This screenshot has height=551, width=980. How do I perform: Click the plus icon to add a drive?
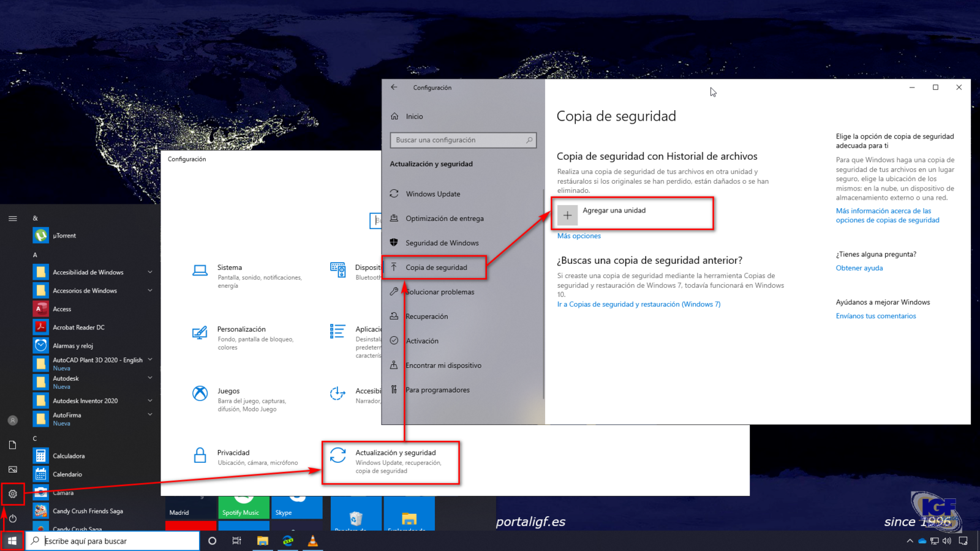coord(568,215)
